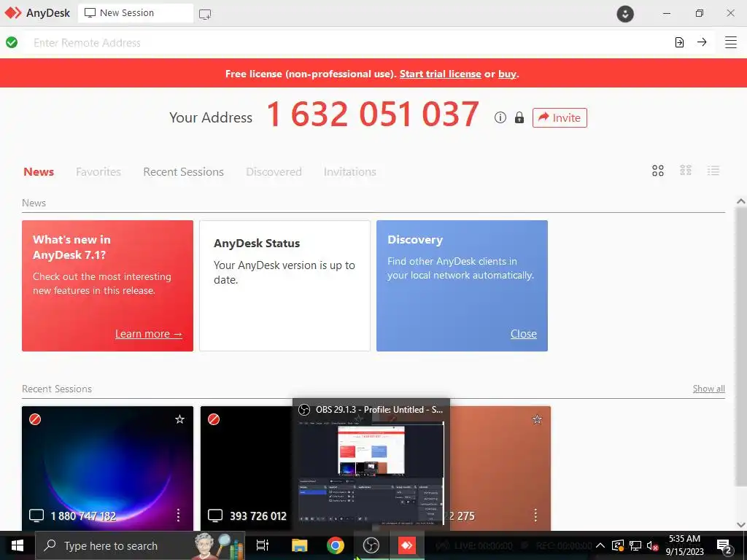Click the browse files transfer icon

point(679,42)
